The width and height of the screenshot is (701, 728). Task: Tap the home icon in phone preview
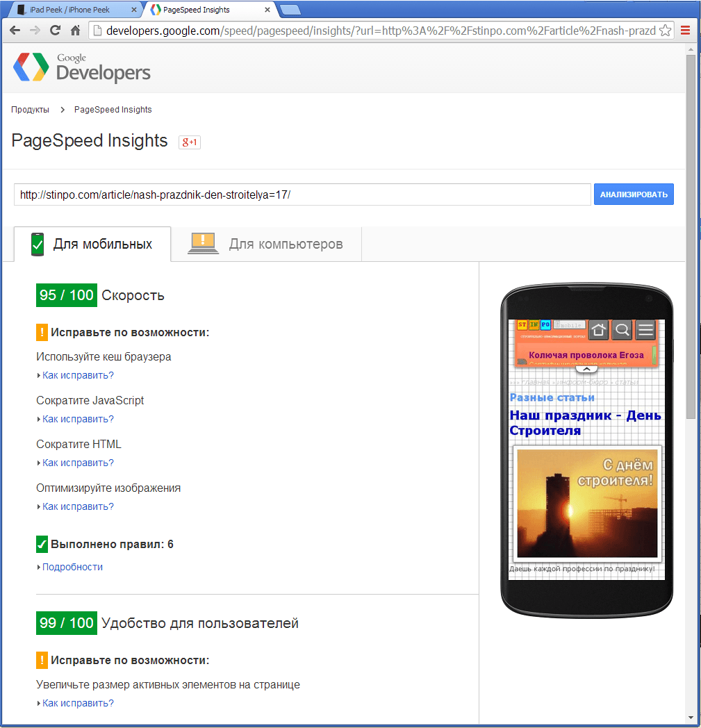[x=598, y=330]
